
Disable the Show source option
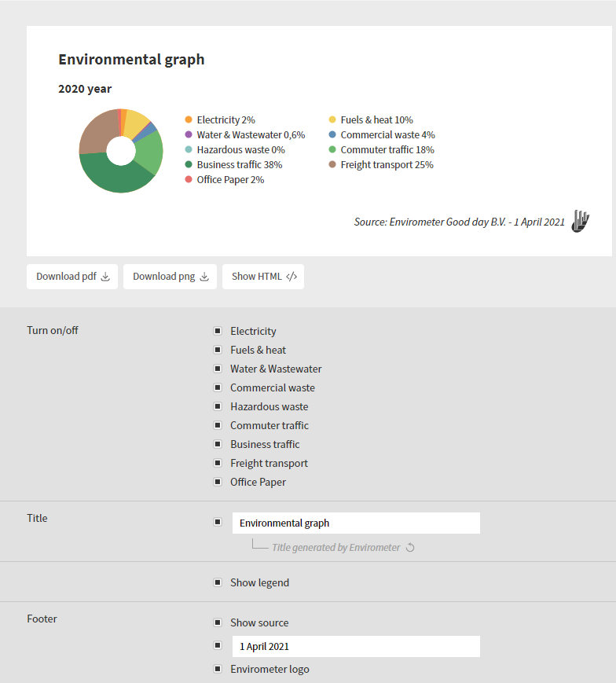coord(218,622)
